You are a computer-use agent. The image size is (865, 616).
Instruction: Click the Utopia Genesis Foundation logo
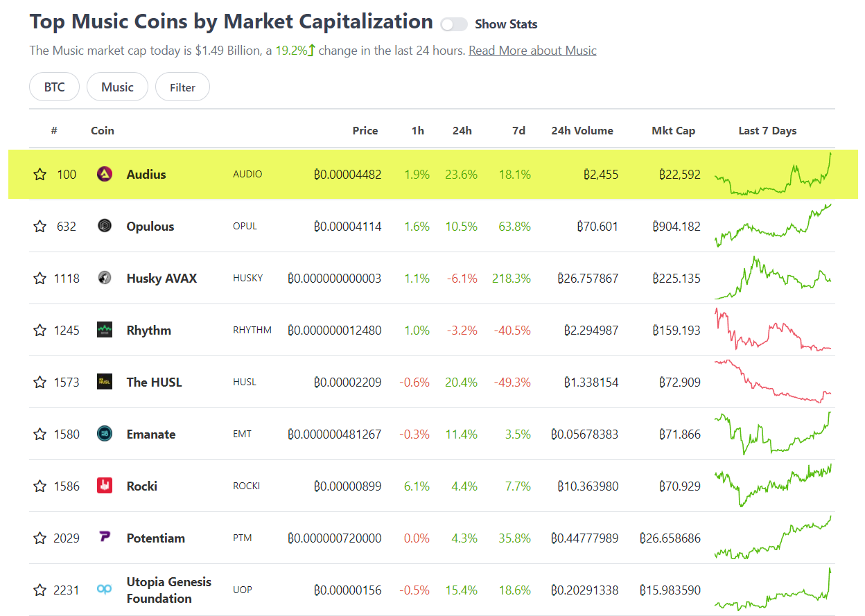104,590
